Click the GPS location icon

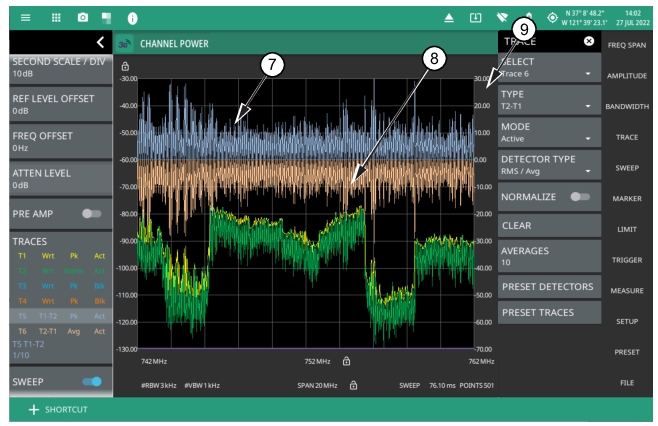[x=552, y=18]
